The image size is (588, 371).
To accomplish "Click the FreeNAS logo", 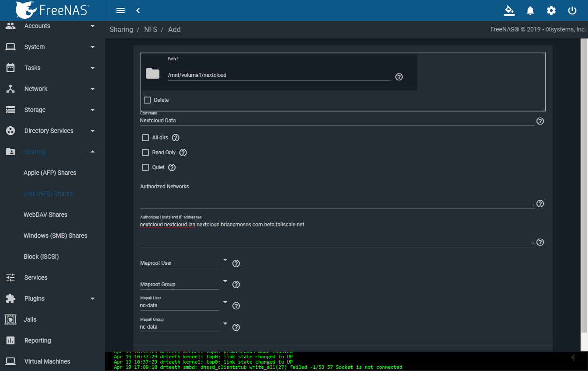I will point(52,9).
